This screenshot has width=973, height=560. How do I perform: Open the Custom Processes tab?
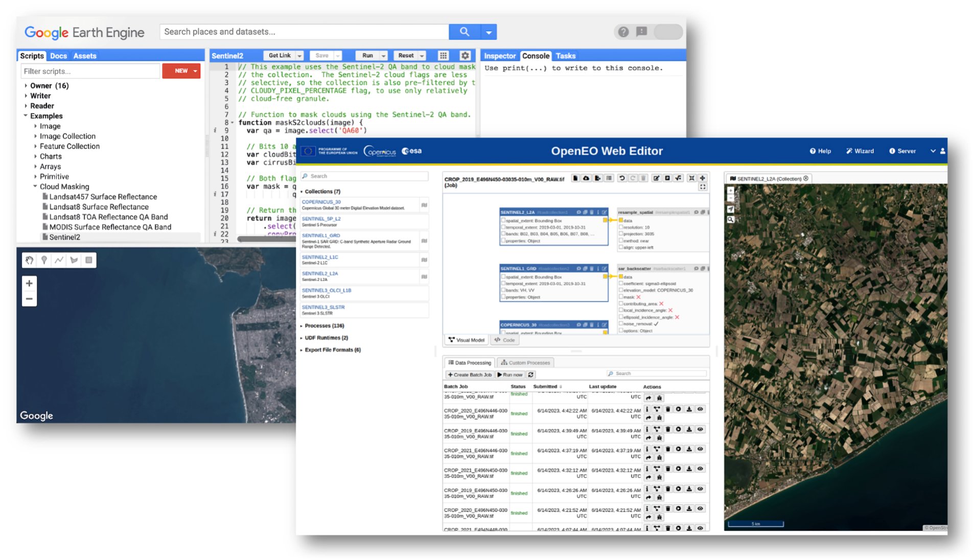click(525, 363)
